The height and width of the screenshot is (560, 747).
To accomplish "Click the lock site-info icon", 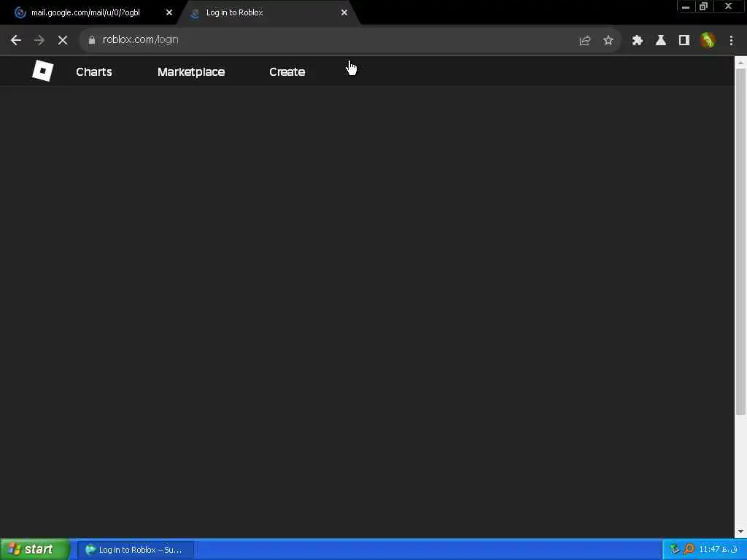I will (x=91, y=40).
